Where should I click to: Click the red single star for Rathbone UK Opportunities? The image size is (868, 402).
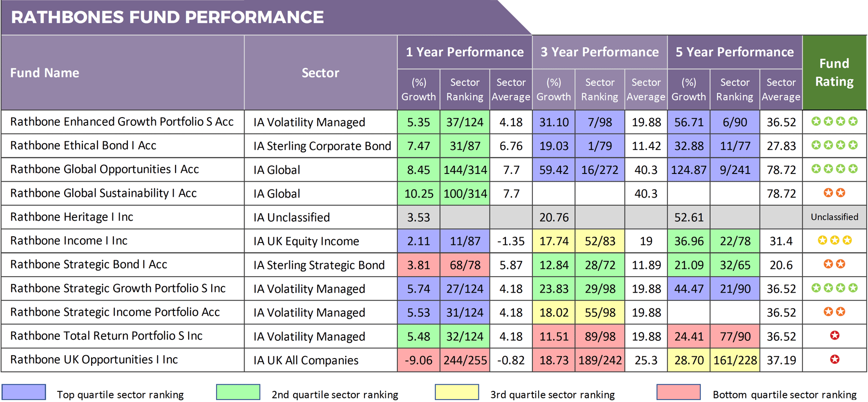pyautogui.click(x=835, y=360)
